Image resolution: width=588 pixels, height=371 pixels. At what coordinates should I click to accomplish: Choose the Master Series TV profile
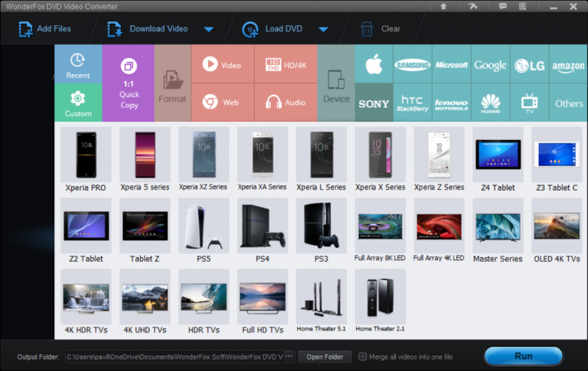coord(498,231)
